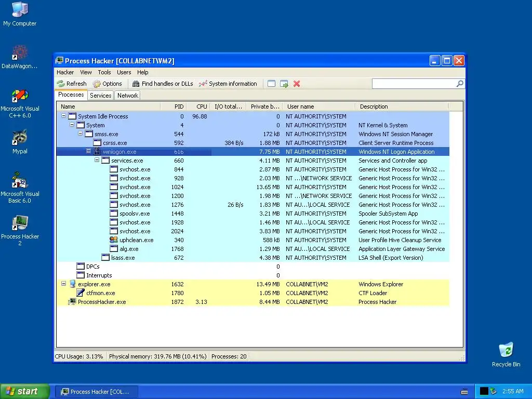
Task: Click the on-screen keyboard tray icon
Action: point(464,392)
